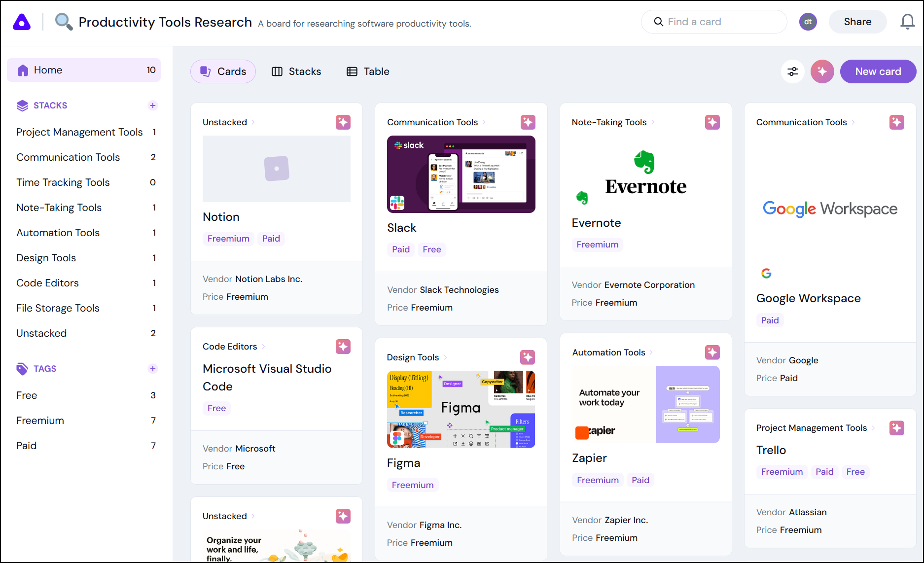Expand Design Tools chevron on Figma card
924x563 pixels.
pos(445,357)
